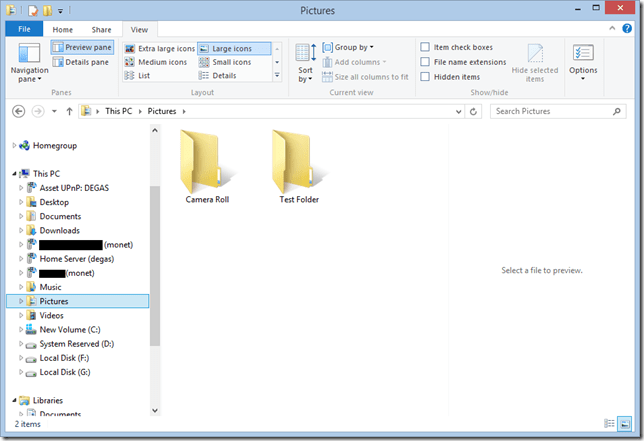Show Hidden items checkbox
Viewport: 644px width, 441px height.
tap(425, 77)
